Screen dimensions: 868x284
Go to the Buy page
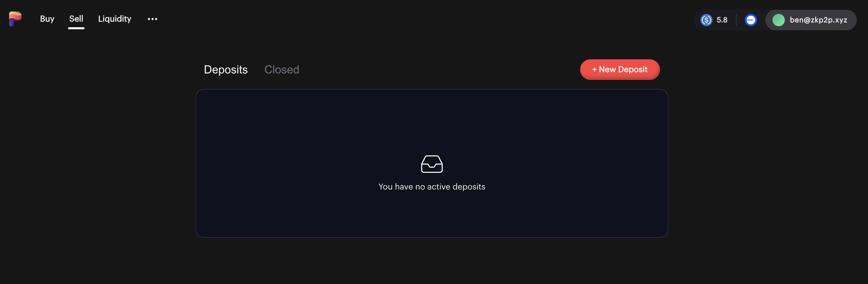pos(47,19)
